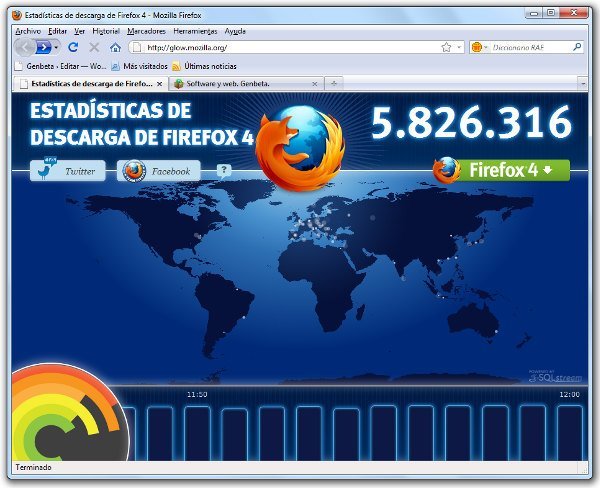Switch to Software y web. Genbeta tab
This screenshot has width=600, height=488.
246,83
